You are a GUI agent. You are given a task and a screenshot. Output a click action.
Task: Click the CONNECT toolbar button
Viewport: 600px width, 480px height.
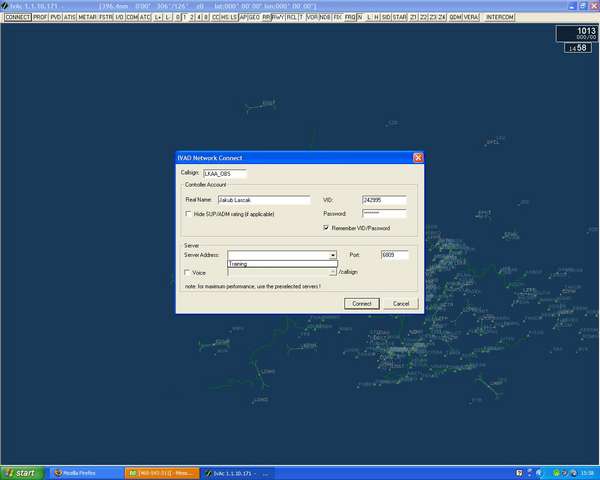17,17
